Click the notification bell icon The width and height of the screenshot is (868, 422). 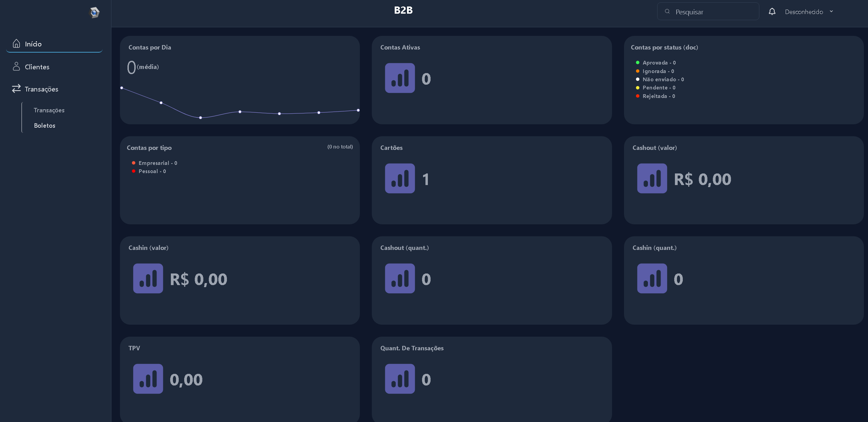tap(772, 12)
